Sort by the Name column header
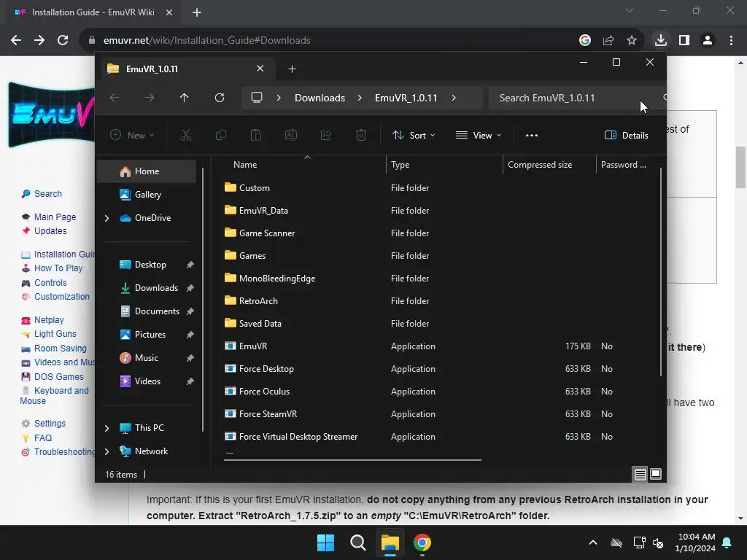 [245, 165]
